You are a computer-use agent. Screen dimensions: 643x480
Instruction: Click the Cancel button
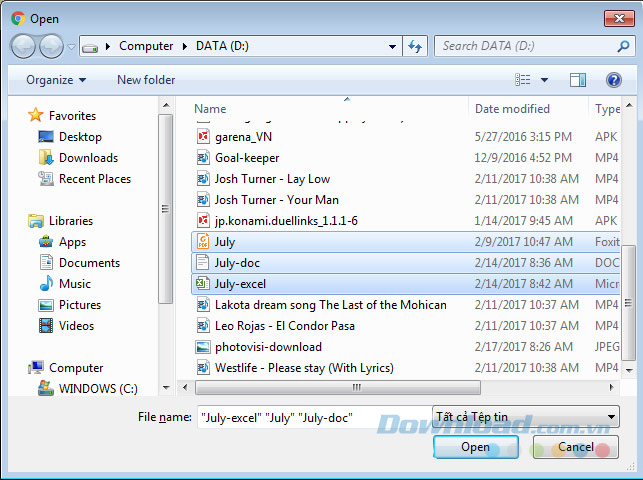(x=576, y=447)
